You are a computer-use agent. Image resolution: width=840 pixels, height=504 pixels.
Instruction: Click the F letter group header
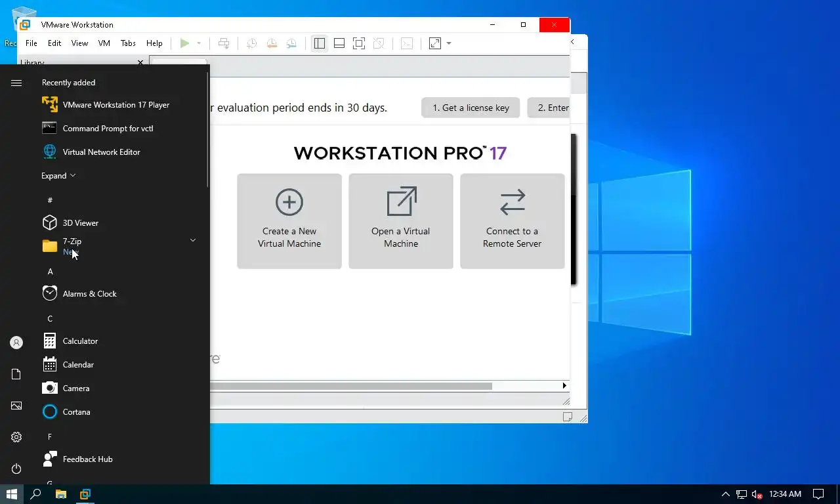pos(50,437)
